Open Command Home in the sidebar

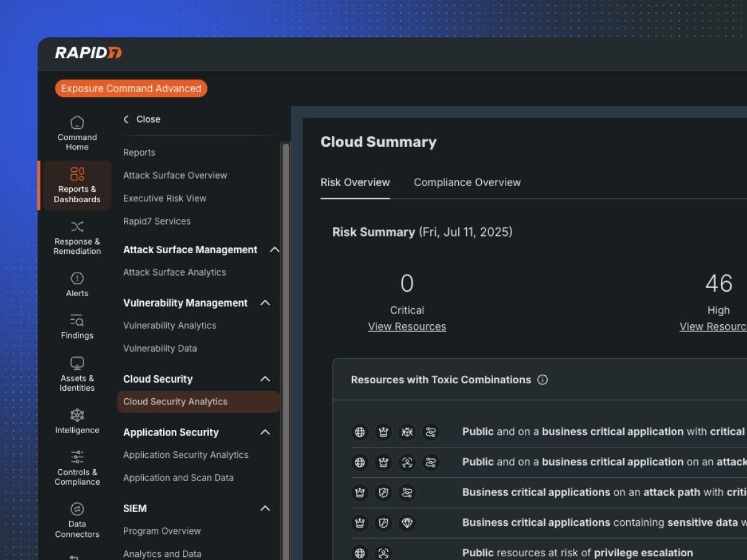[x=77, y=133]
